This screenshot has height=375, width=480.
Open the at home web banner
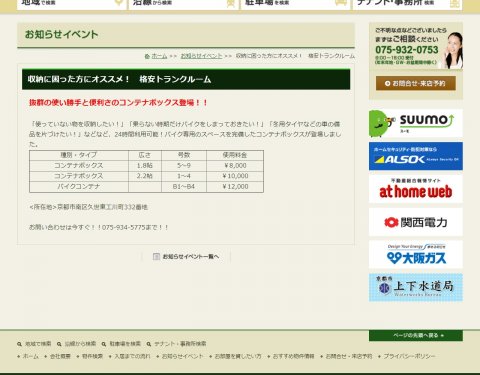416,189
